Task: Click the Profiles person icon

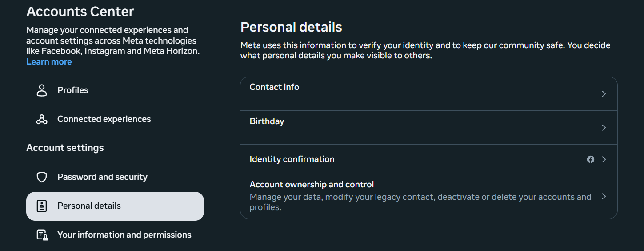Action: pyautogui.click(x=42, y=90)
